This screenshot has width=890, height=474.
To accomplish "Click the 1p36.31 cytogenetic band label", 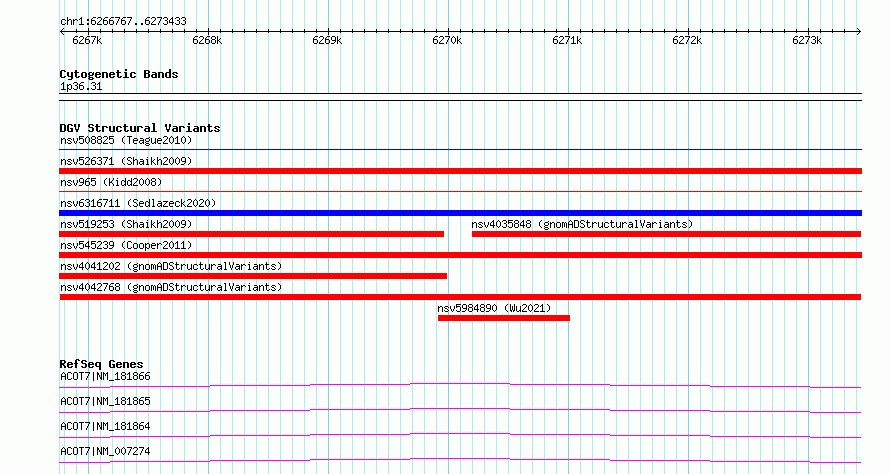I will click(x=81, y=86).
